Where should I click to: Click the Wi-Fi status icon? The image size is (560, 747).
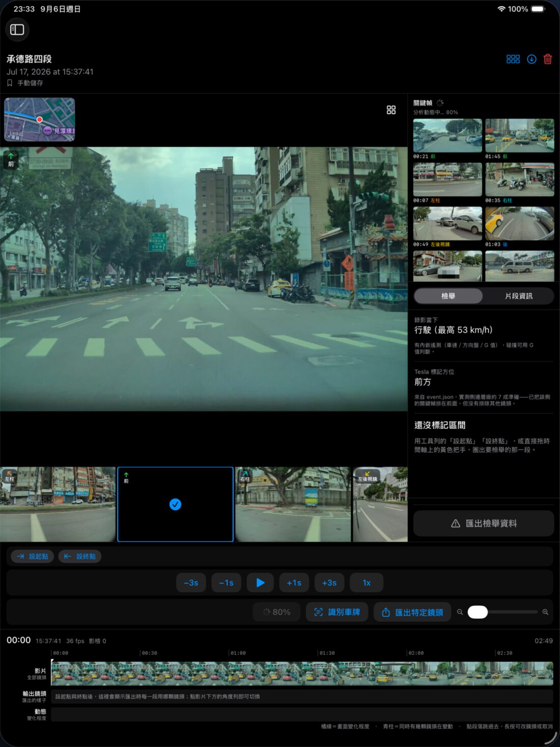click(501, 9)
